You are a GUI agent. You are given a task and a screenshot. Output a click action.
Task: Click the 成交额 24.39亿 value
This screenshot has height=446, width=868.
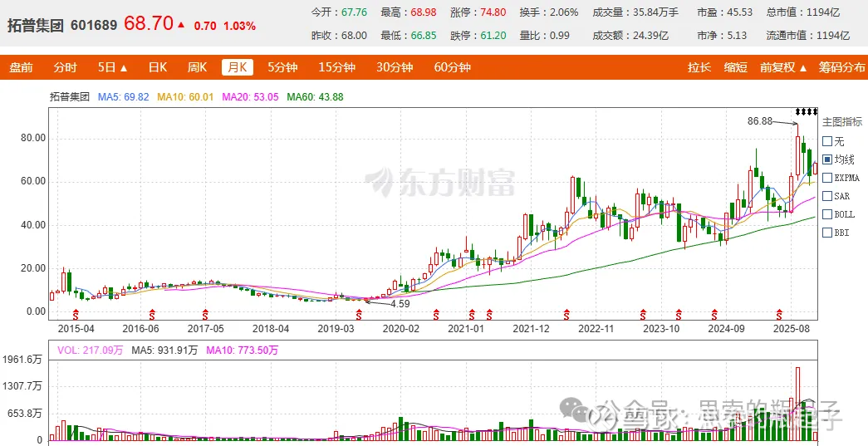650,36
